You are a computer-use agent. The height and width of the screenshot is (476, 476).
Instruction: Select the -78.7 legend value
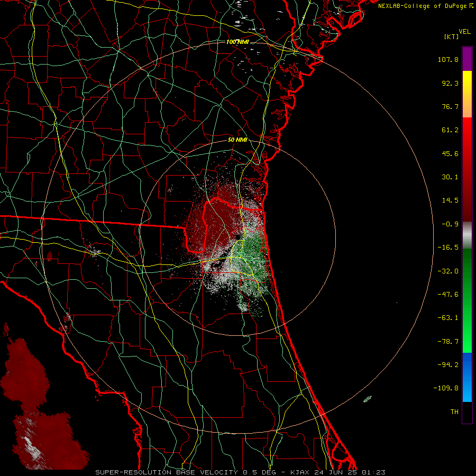click(448, 342)
